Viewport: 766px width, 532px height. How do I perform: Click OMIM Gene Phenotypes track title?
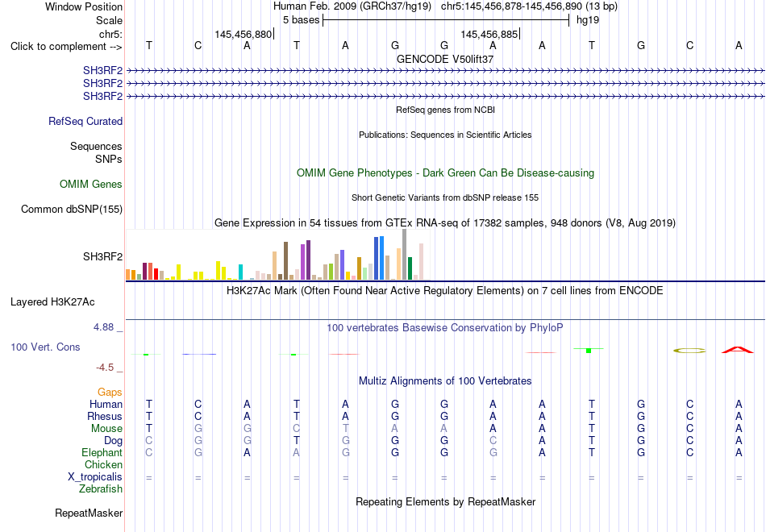(445, 173)
